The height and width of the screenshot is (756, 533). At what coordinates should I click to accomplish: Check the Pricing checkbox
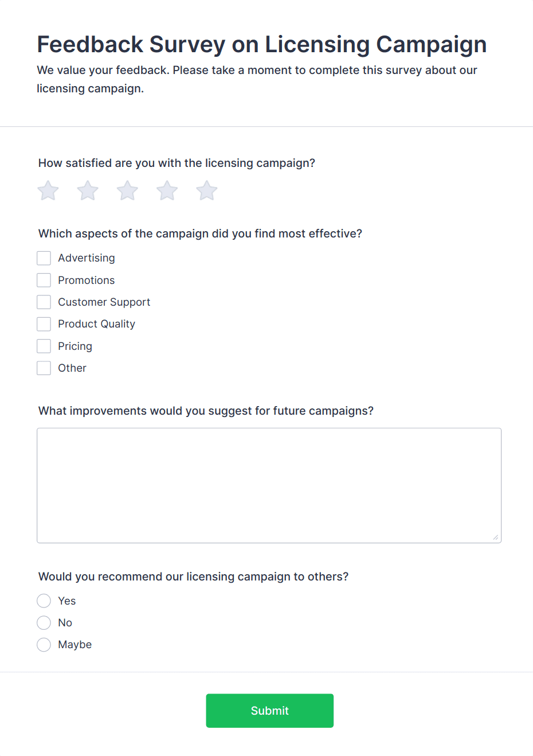click(x=44, y=346)
